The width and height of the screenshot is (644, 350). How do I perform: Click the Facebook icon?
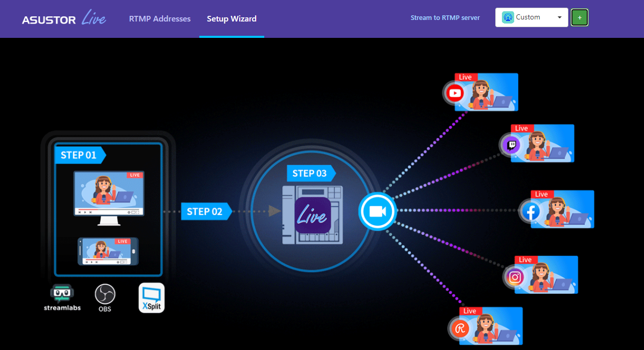(531, 211)
